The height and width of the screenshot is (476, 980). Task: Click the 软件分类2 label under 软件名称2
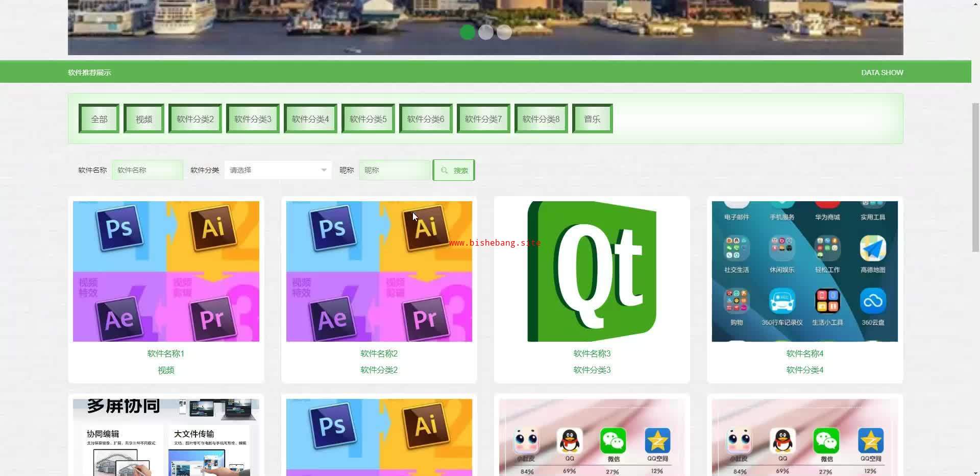click(379, 370)
